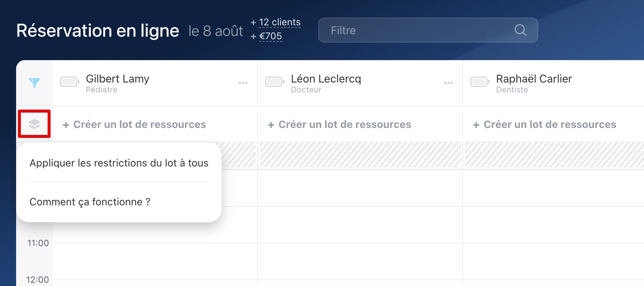Click the Raphaël Carlier column name

tap(534, 79)
